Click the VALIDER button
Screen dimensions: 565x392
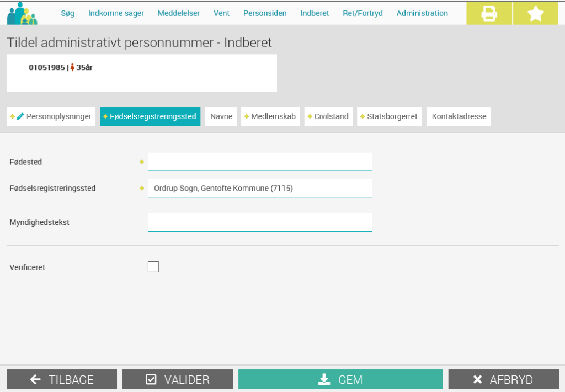point(177,379)
